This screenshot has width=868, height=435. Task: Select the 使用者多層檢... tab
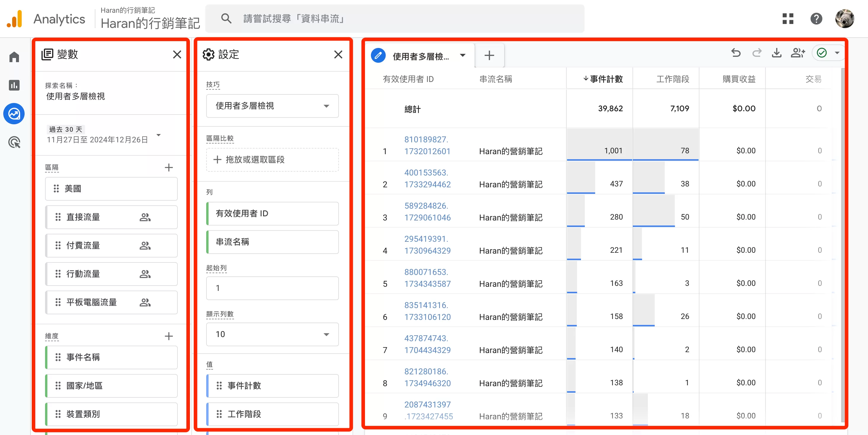point(421,56)
